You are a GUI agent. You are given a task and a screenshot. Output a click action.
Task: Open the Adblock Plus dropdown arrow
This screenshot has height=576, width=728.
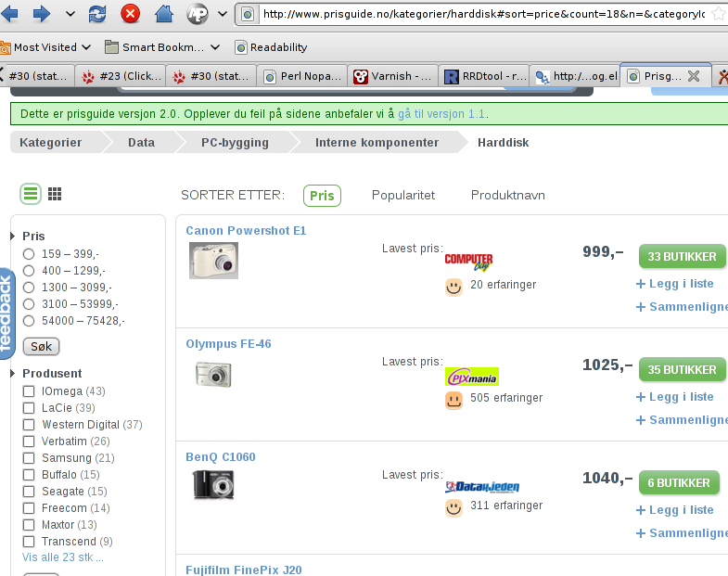coord(223,14)
